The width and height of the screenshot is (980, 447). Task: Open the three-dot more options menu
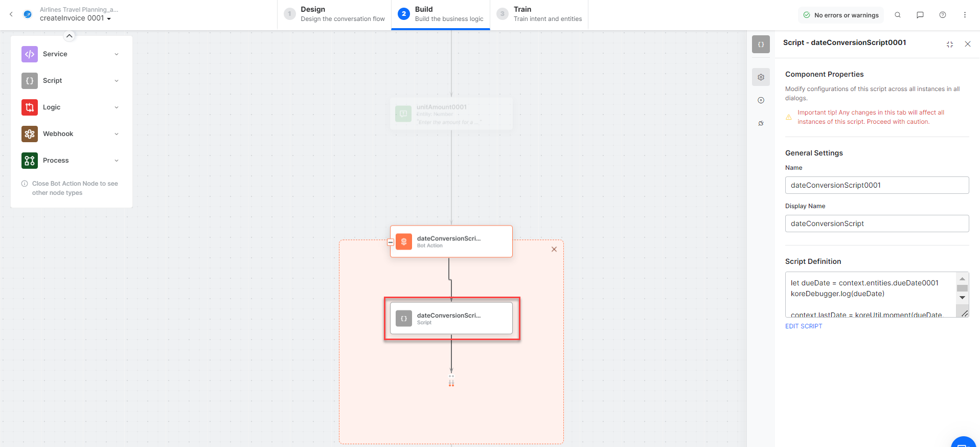click(x=965, y=15)
